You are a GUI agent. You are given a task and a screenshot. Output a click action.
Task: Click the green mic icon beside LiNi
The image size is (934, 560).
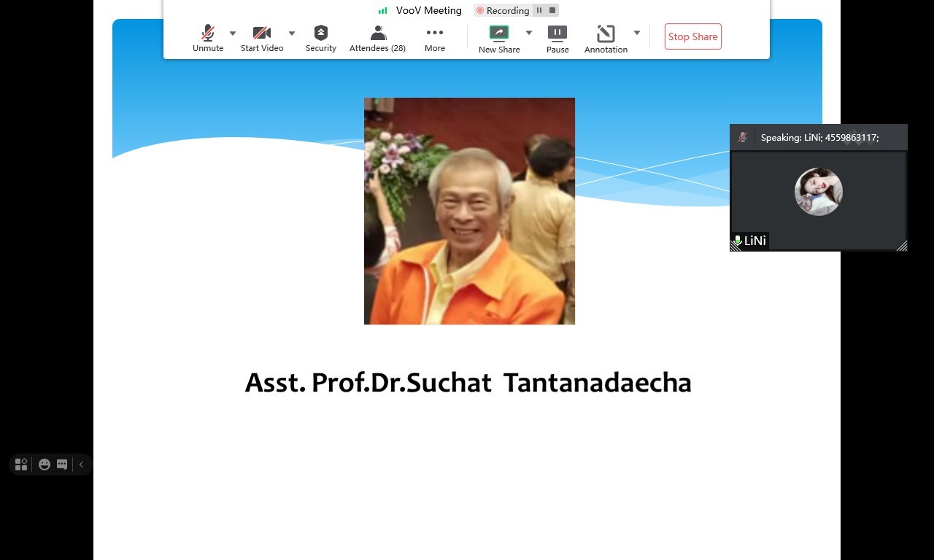pyautogui.click(x=738, y=241)
